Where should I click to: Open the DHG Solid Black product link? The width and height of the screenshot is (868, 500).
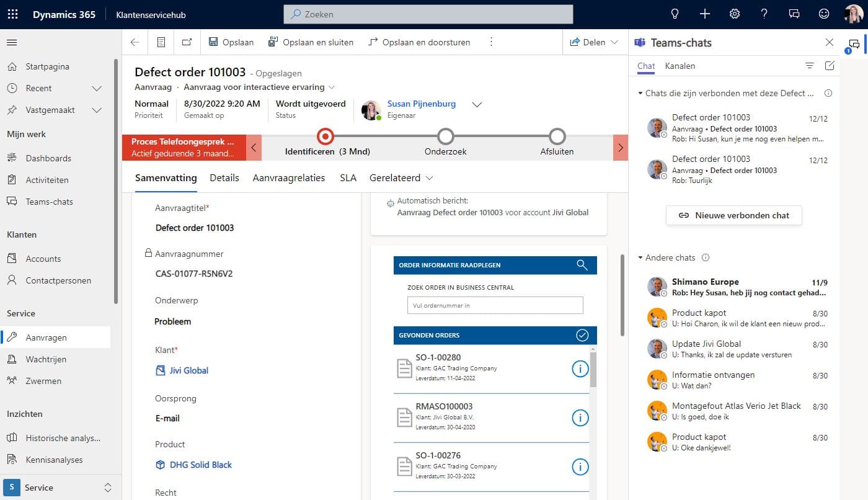[201, 465]
